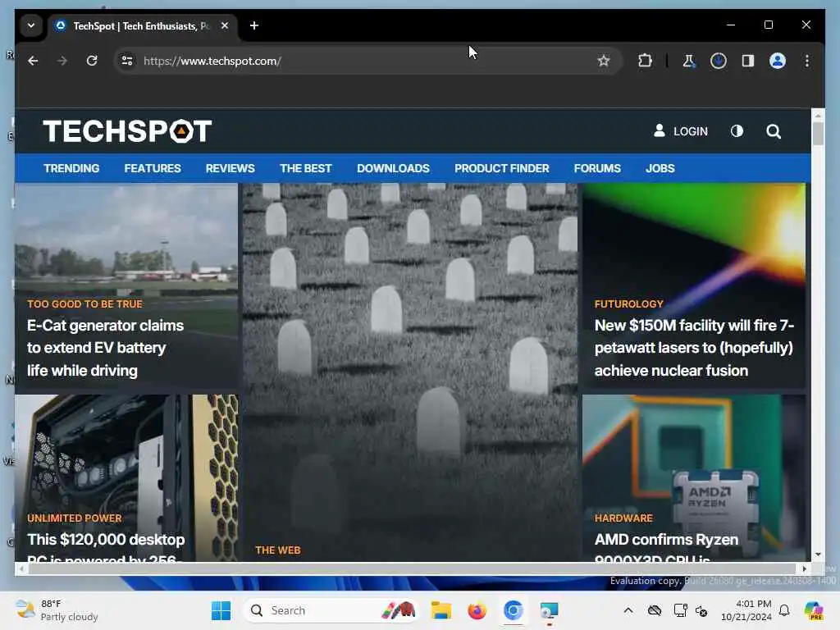Click the horizontal scrollbar right arrow
Screen dimensions: 840x630
pyautogui.click(x=805, y=569)
